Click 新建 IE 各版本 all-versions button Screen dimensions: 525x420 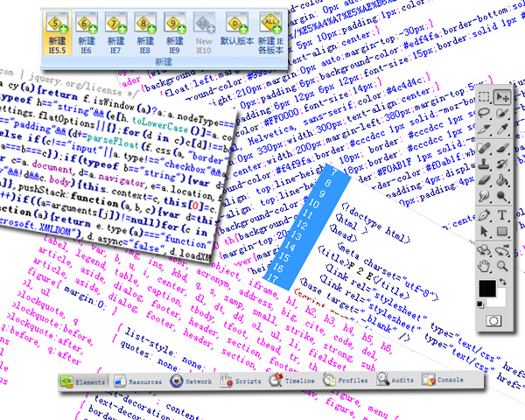point(270,33)
